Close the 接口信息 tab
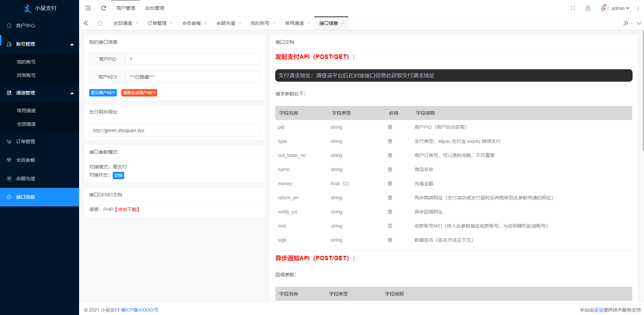The height and width of the screenshot is (315, 644). pyautogui.click(x=343, y=23)
